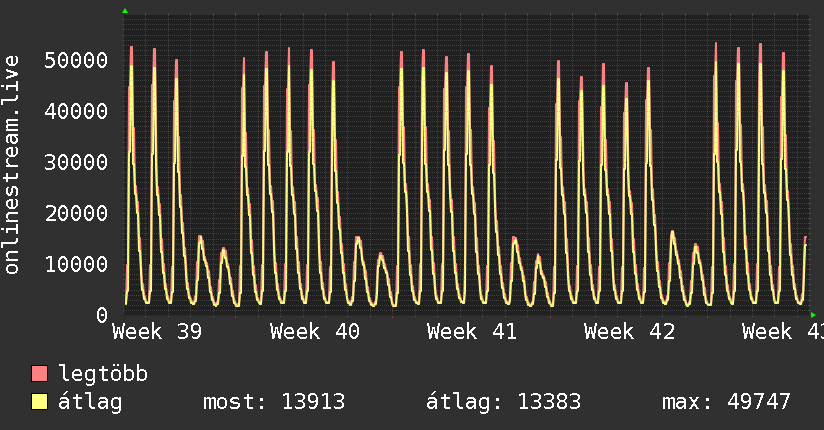Select the max: 49747 statistic

point(726,402)
